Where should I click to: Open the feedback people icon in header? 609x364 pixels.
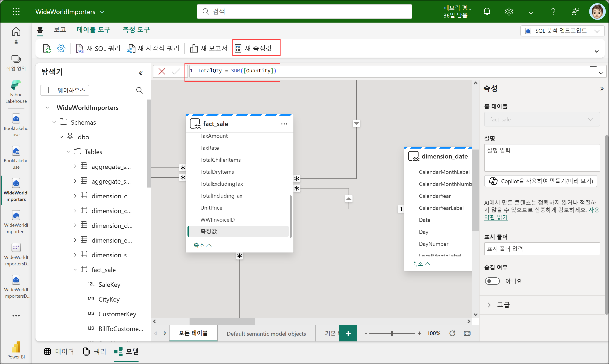coord(575,12)
